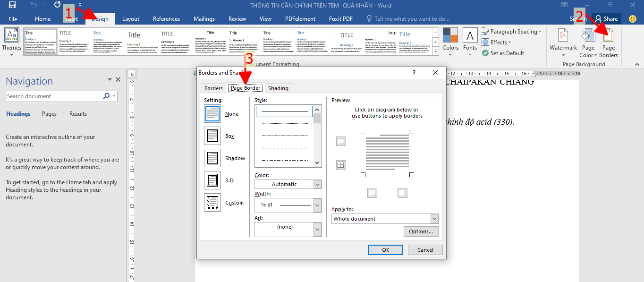
Task: Click the Page Color icon
Action: click(x=588, y=35)
